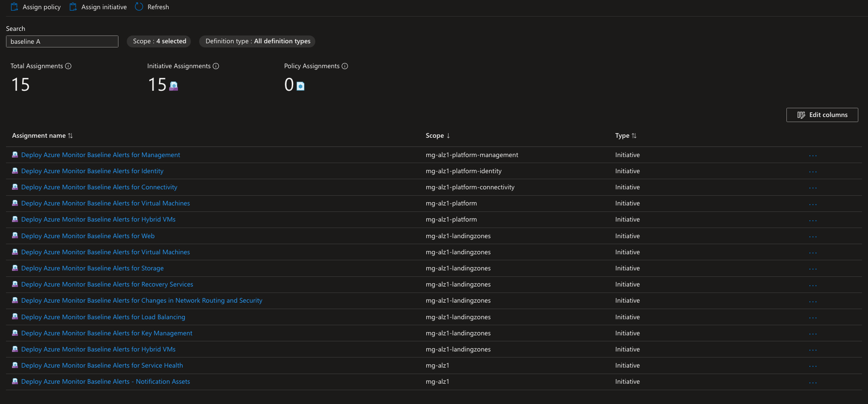
Task: Click initiative icon on Key Management row
Action: 15,333
